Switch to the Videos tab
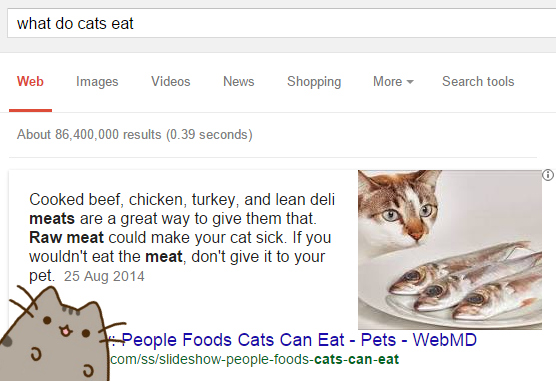556x381 pixels. click(x=171, y=82)
